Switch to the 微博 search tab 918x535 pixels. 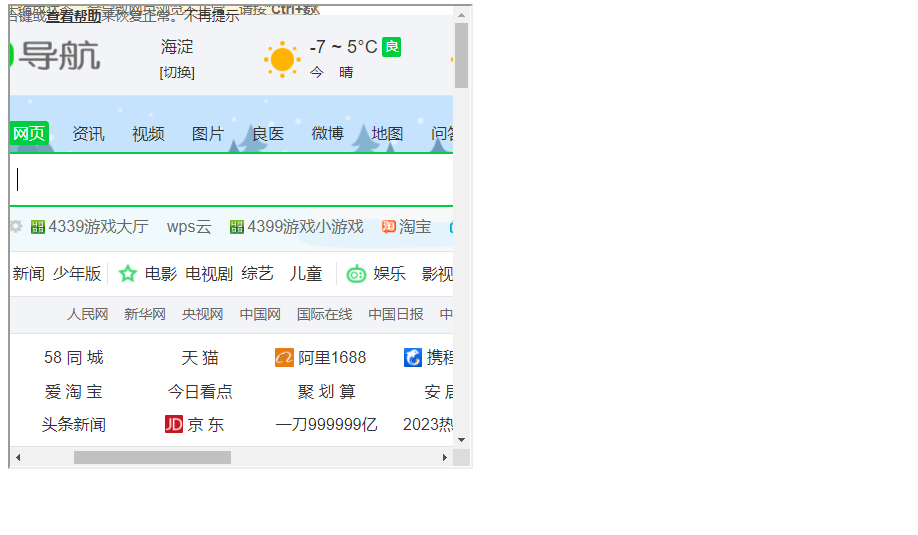[x=327, y=134]
